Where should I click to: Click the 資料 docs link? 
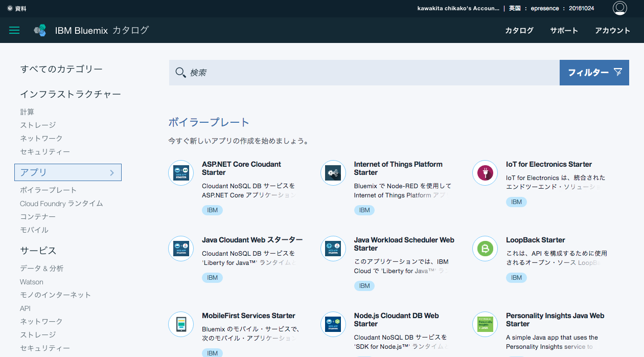pyautogui.click(x=21, y=9)
